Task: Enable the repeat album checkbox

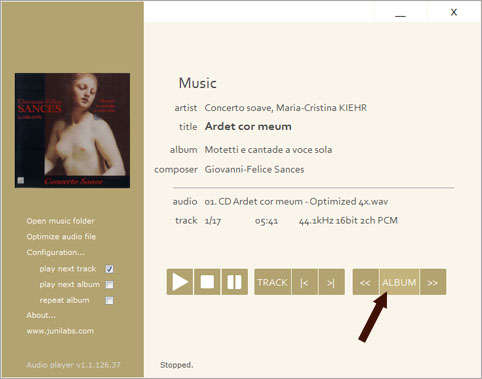Action: coord(109,300)
